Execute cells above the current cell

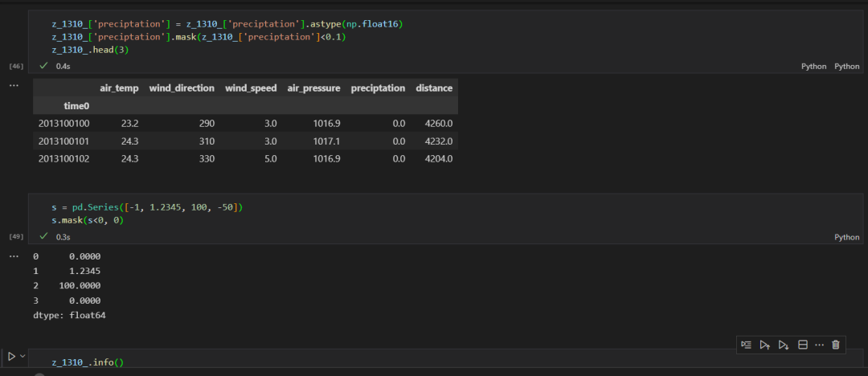(765, 345)
